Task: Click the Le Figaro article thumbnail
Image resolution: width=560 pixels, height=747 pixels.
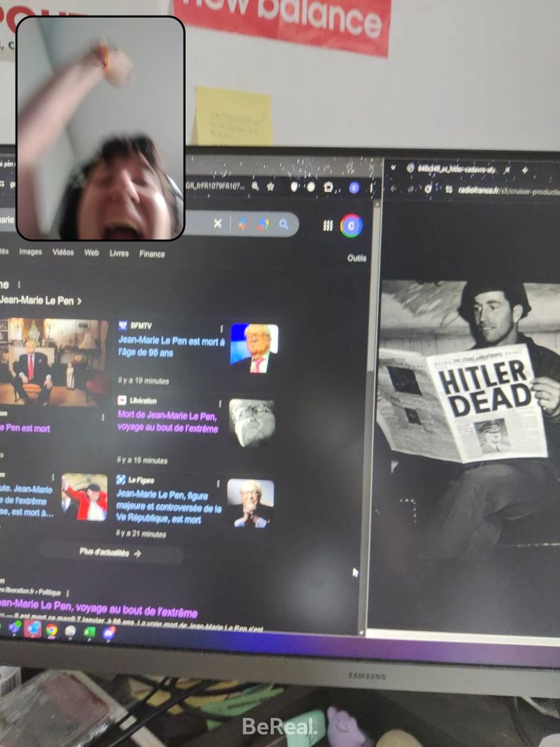Action: click(250, 503)
